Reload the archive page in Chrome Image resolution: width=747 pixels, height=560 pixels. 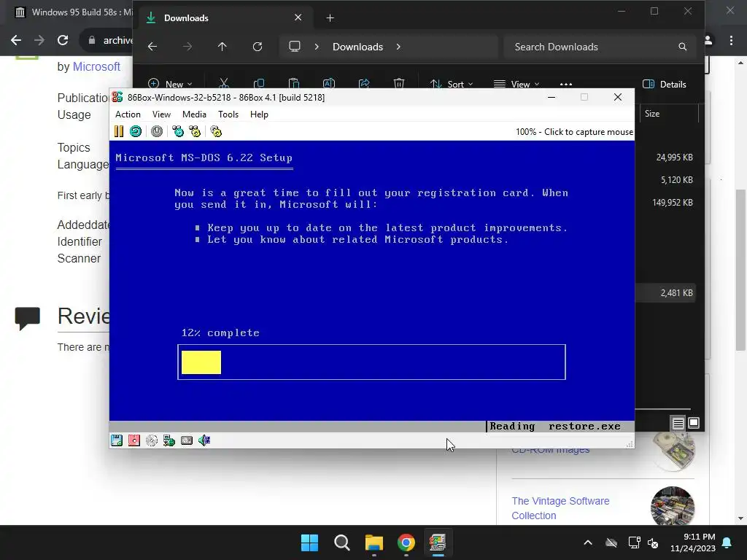(x=63, y=41)
